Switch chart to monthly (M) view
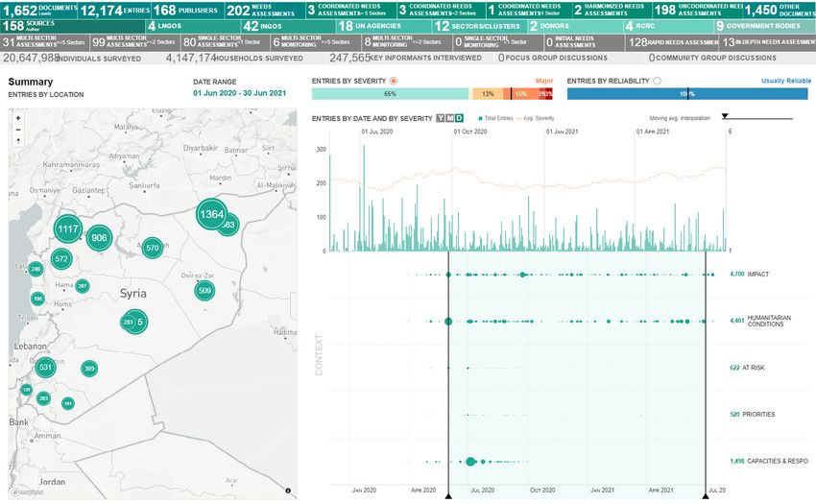Viewport: 816px width, 504px height. (x=450, y=118)
